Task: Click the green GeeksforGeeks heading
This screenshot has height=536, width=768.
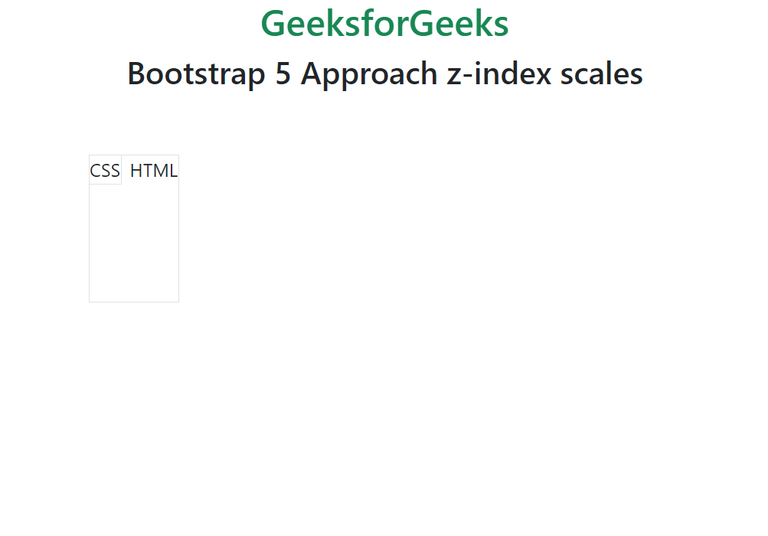Action: (x=384, y=24)
